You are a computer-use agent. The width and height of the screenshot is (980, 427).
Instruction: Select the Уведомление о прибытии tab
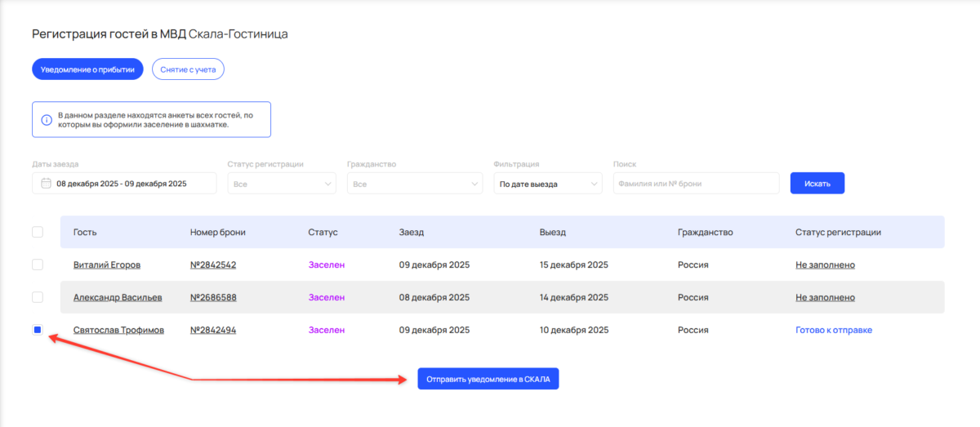[87, 69]
